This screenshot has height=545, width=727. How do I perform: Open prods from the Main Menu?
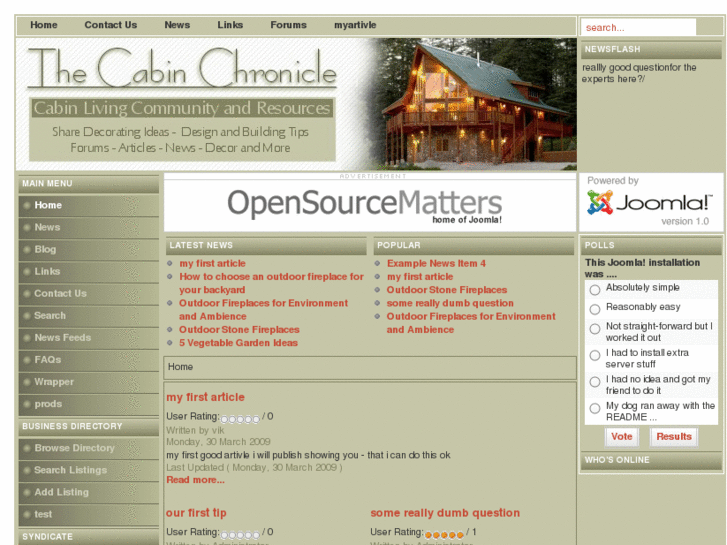pyautogui.click(x=89, y=404)
